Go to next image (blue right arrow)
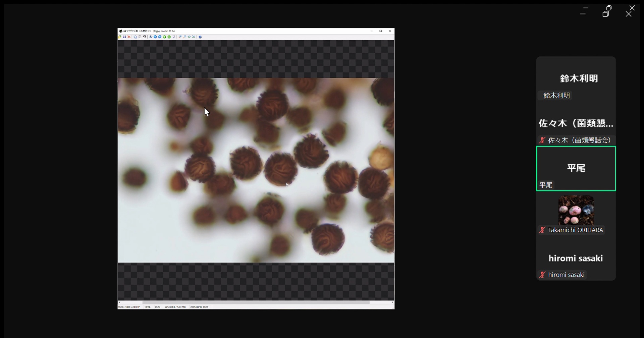The image size is (644, 338). [160, 37]
